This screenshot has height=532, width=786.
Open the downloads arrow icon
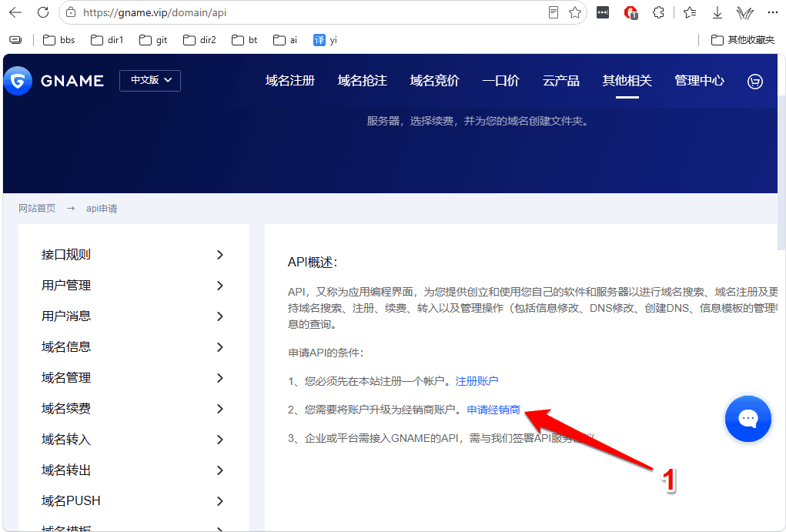coord(717,12)
